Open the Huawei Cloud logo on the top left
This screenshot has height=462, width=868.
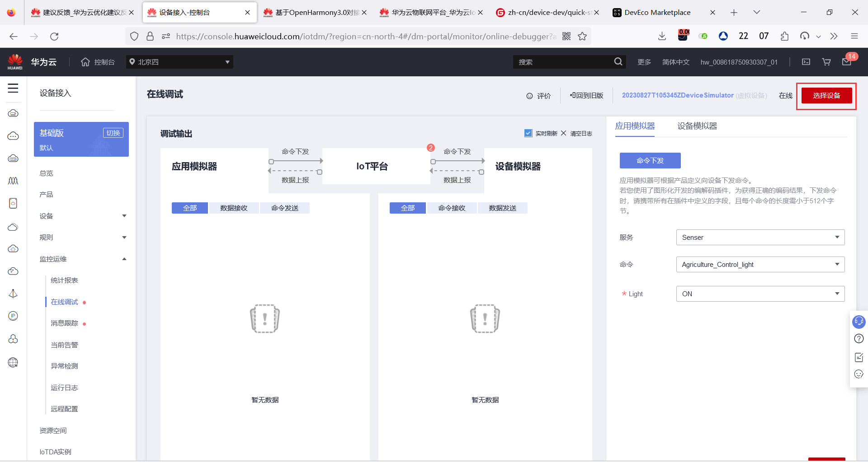(x=16, y=61)
